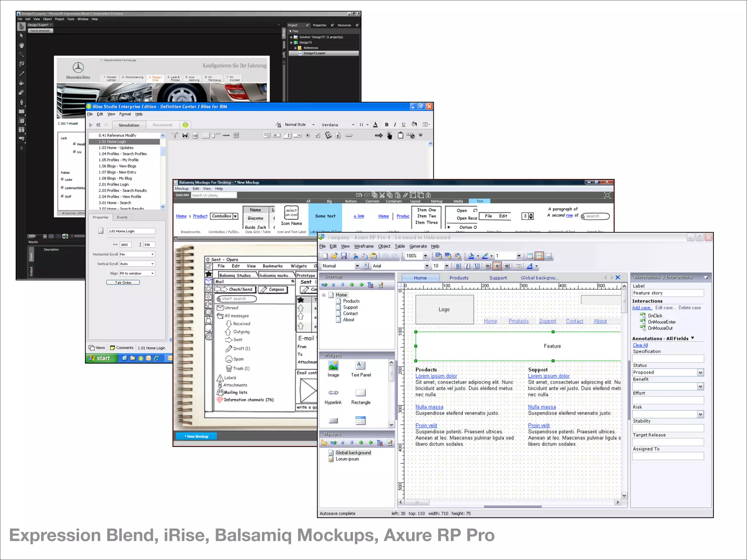
Task: Click the New Mockup tab button in Balsamiq
Action: click(196, 436)
